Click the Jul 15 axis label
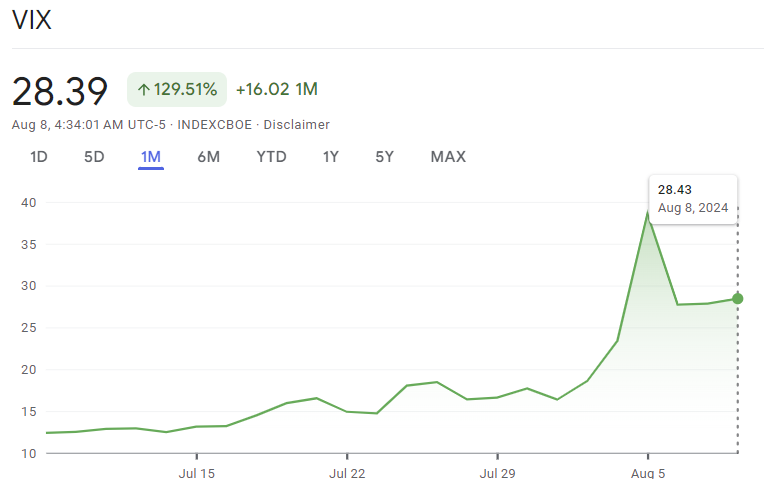This screenshot has width=764, height=479. click(197, 472)
